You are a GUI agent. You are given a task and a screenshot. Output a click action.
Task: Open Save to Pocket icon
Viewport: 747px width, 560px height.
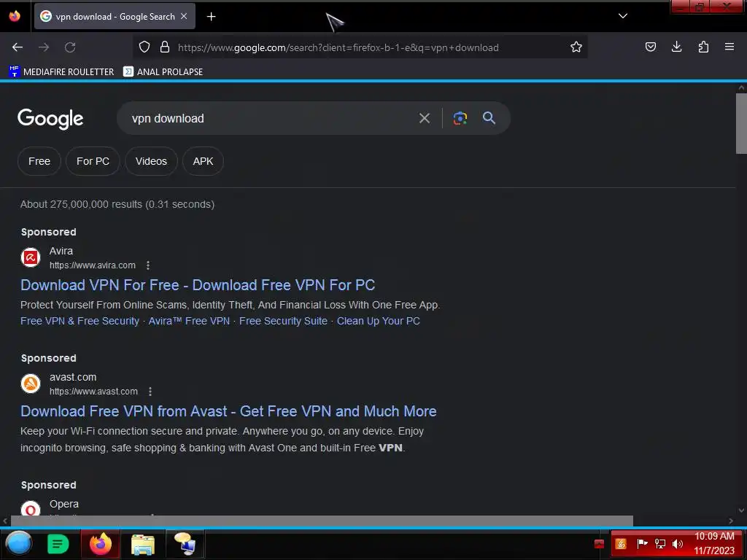click(x=650, y=47)
